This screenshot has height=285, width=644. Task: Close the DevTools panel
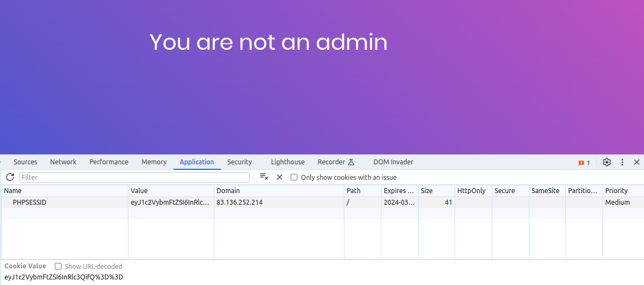637,162
